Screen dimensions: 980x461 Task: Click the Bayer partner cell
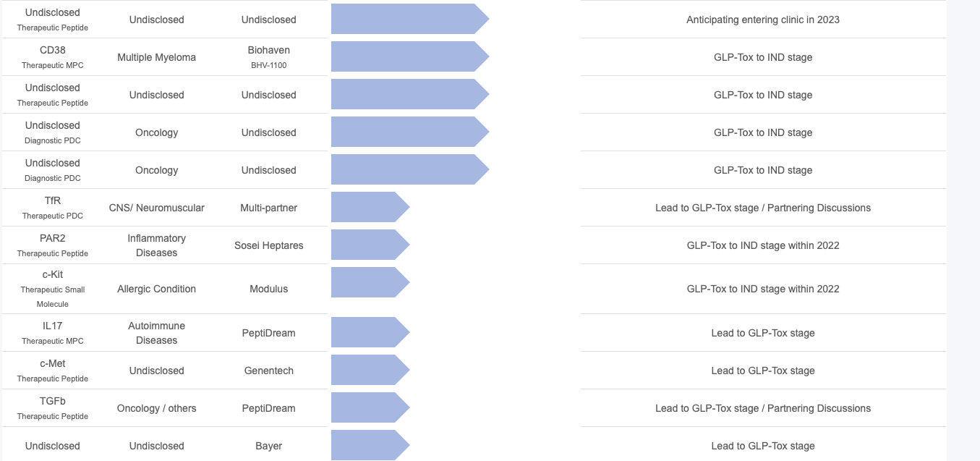[269, 446]
